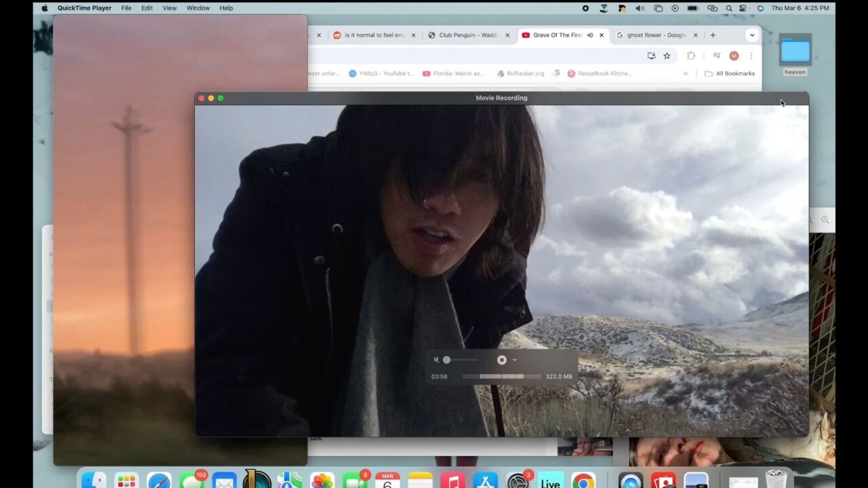
Task: Open Chrome media controls icon
Action: [x=717, y=56]
